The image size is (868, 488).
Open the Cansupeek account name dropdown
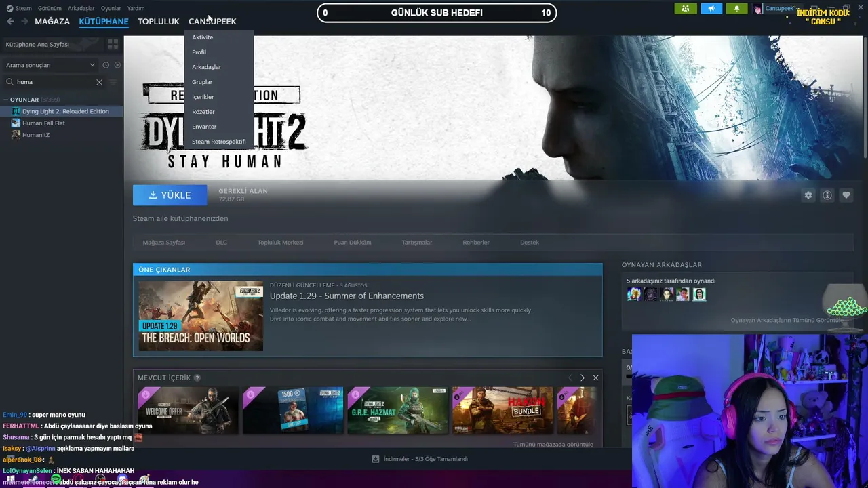[x=781, y=9]
